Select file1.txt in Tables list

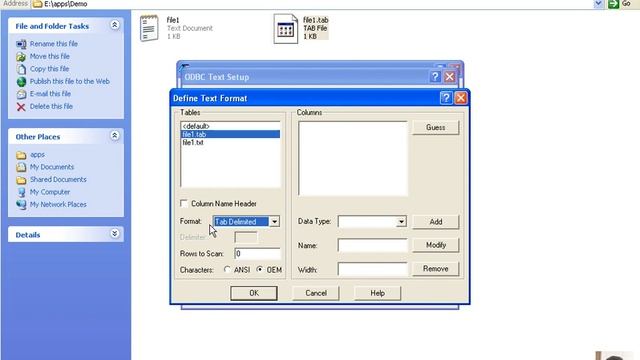coord(230,142)
